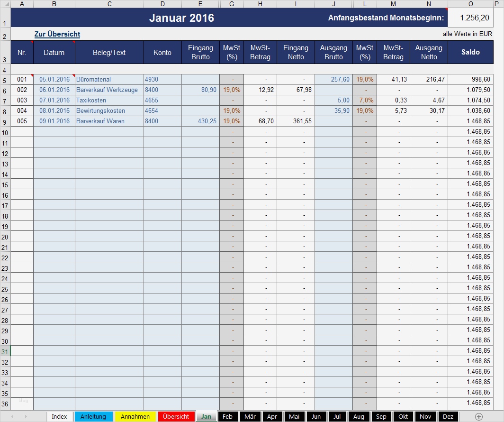The image size is (504, 422).
Task: Open the Übersicht sheet tab
Action: (x=176, y=416)
